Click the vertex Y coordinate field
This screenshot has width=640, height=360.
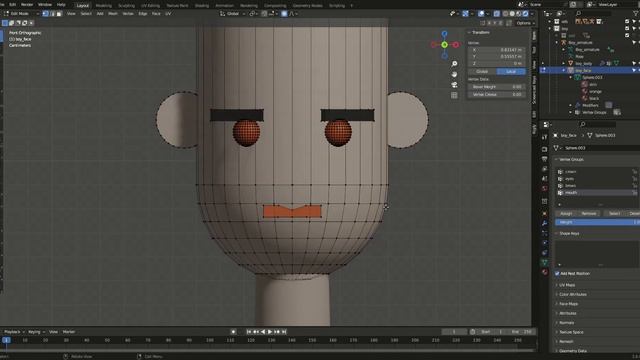[496, 56]
